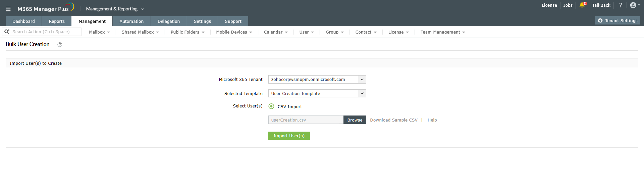
Task: Open the Selected Template dropdown
Action: (317, 93)
